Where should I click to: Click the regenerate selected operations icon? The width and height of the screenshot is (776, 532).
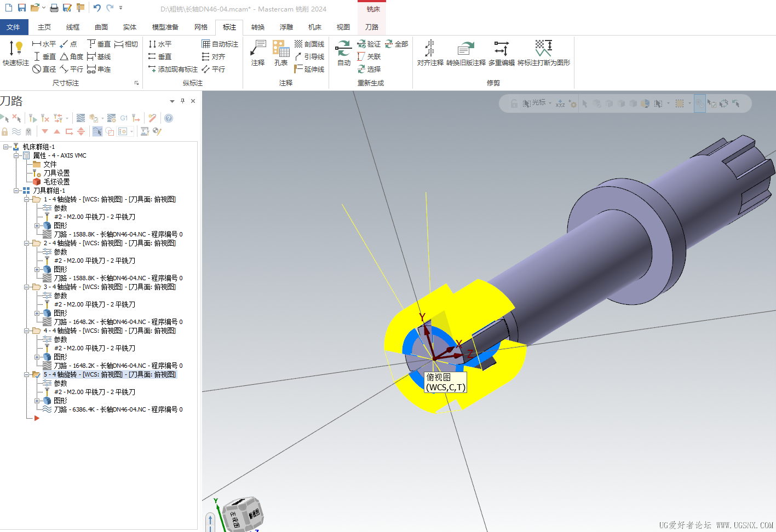pyautogui.click(x=33, y=118)
